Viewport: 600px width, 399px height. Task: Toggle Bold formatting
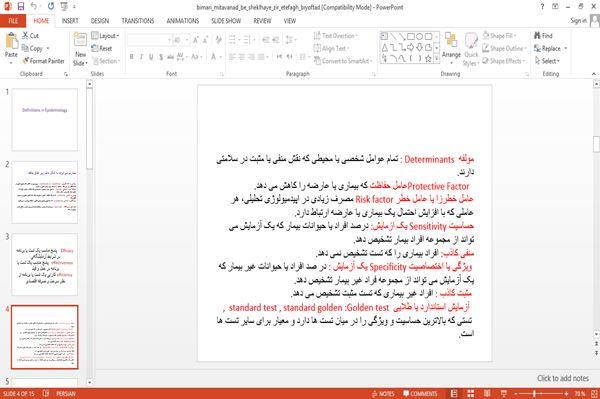[x=132, y=57]
